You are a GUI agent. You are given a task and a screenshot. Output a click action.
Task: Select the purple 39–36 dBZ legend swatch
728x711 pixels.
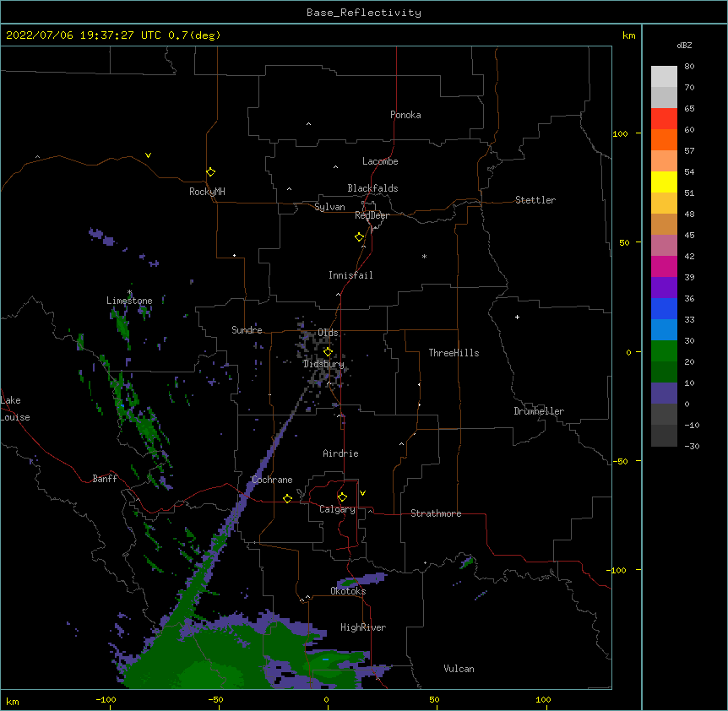pyautogui.click(x=664, y=288)
